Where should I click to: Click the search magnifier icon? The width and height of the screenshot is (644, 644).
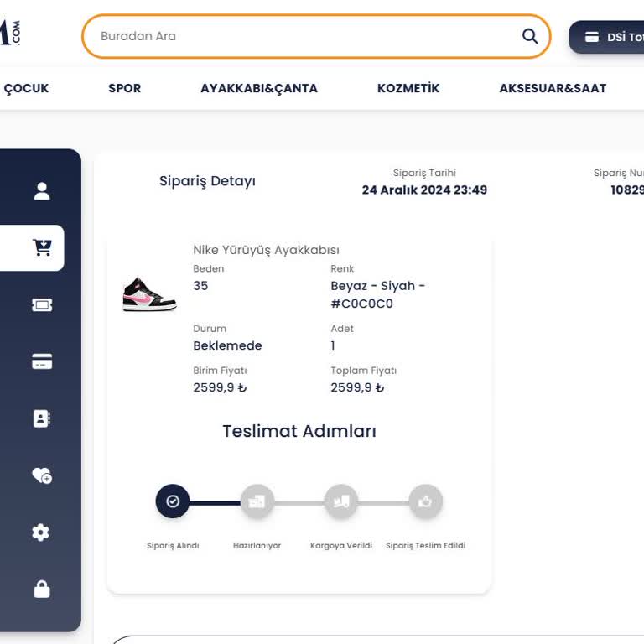tap(530, 36)
